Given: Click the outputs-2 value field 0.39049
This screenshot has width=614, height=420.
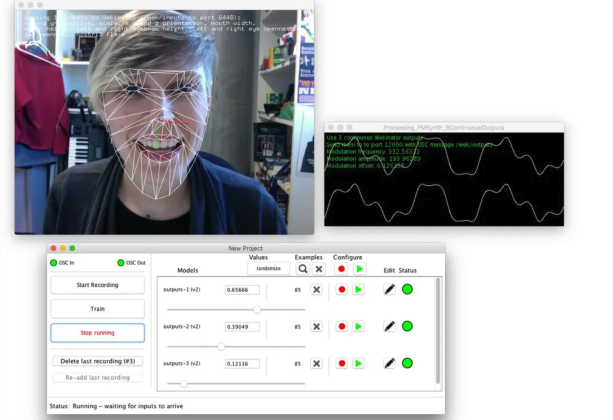Looking at the screenshot, I should 242,326.
